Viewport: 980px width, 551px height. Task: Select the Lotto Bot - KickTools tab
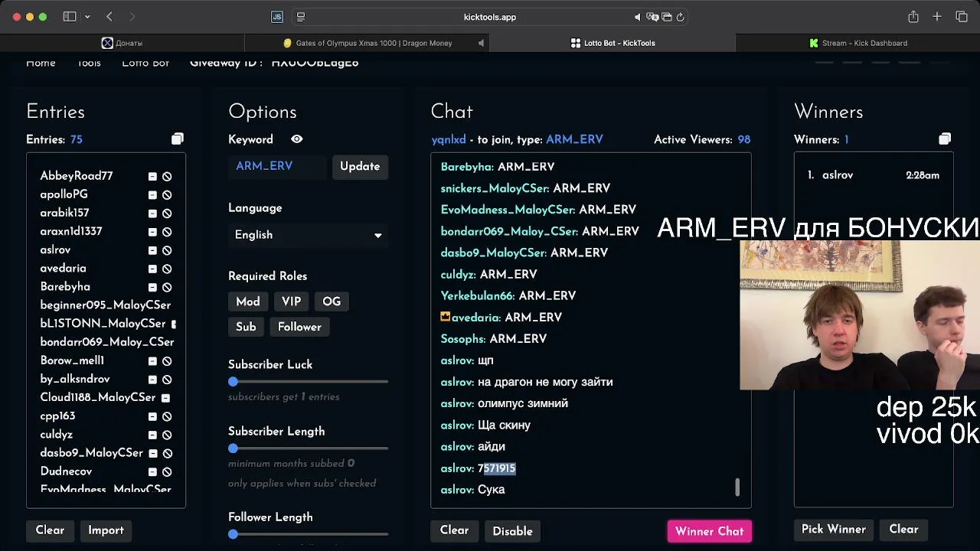pyautogui.click(x=612, y=43)
